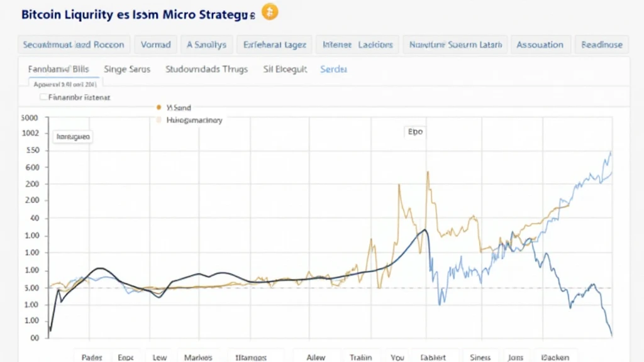Open the 'haruguoo' box on the chart
This screenshot has height=362, width=644.
(73, 136)
